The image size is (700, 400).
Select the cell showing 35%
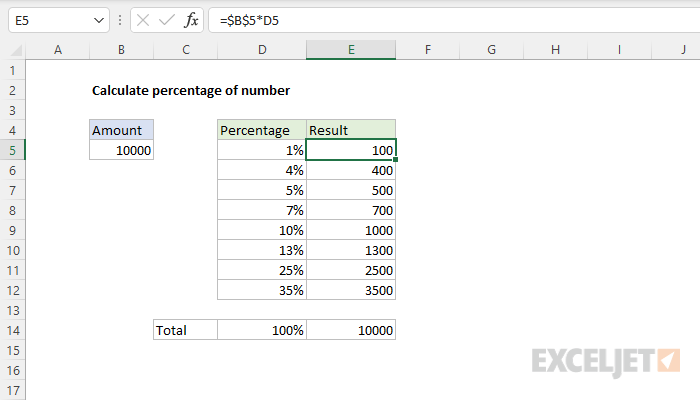click(x=261, y=290)
